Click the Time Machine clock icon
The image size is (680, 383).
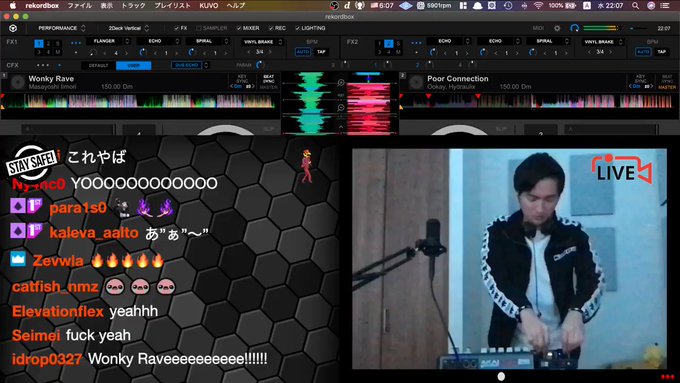[x=508, y=6]
